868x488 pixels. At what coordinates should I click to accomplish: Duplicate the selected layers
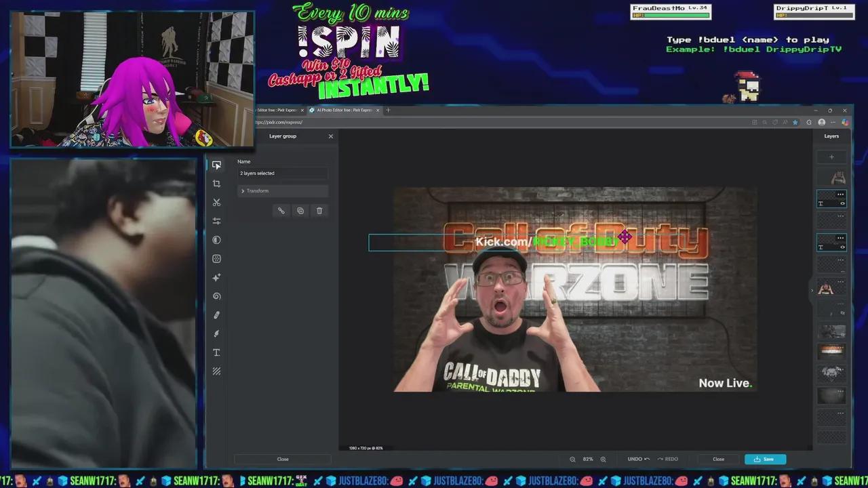(300, 211)
